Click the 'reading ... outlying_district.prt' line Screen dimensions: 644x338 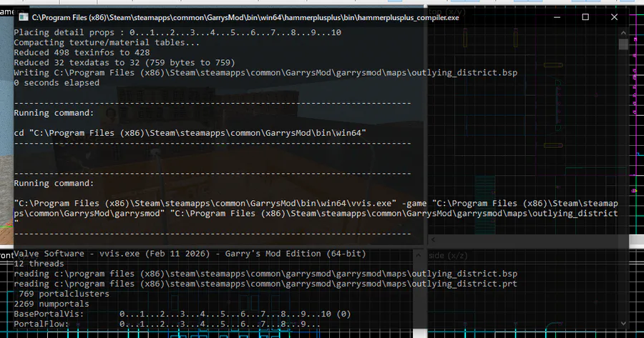(265, 284)
